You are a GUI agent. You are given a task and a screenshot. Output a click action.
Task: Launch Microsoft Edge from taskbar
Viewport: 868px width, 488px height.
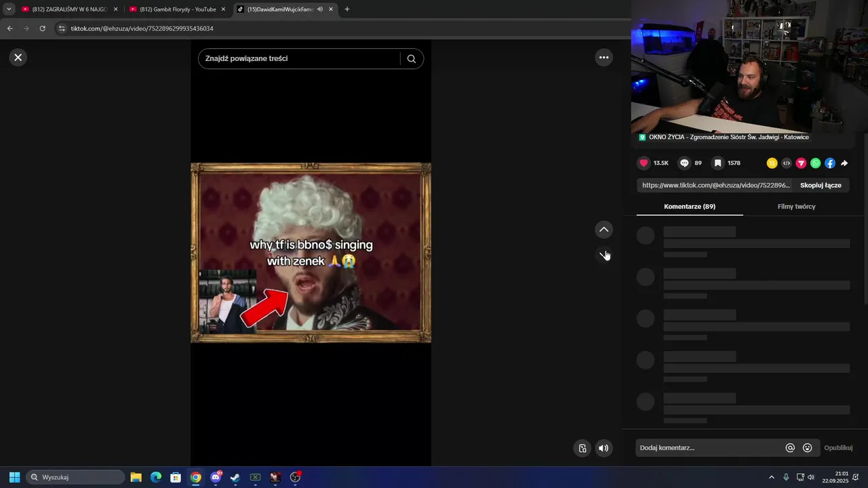coord(156,477)
